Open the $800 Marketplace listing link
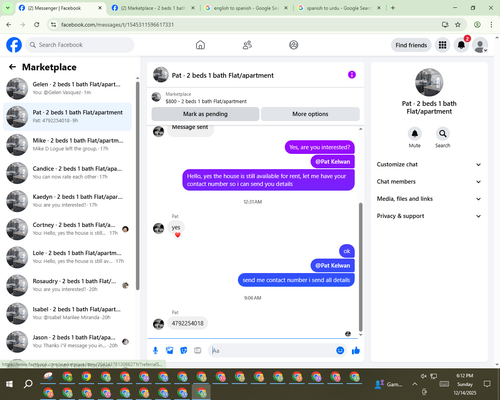Screen dimensions: 500x400 [x=206, y=101]
